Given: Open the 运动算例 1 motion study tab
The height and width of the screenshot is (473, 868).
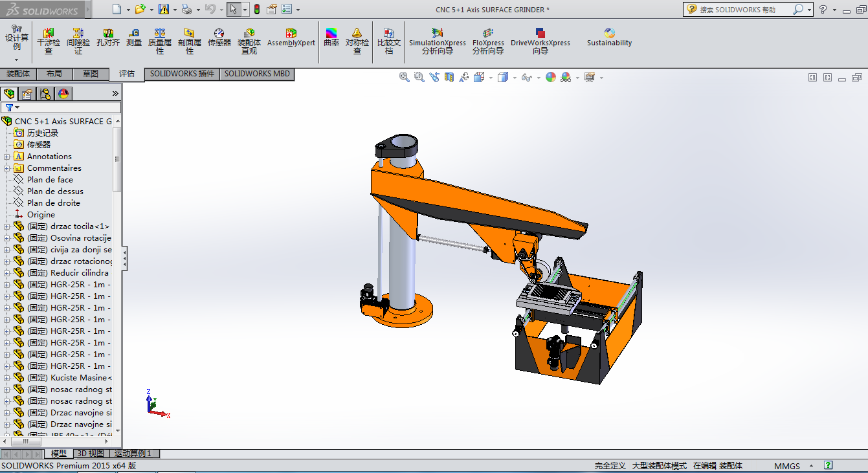Looking at the screenshot, I should [133, 454].
